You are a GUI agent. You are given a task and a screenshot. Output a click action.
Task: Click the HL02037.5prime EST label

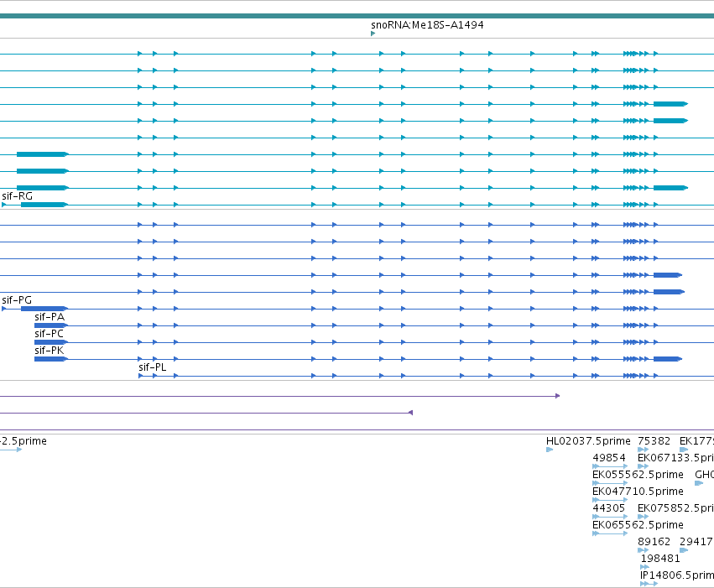588,441
